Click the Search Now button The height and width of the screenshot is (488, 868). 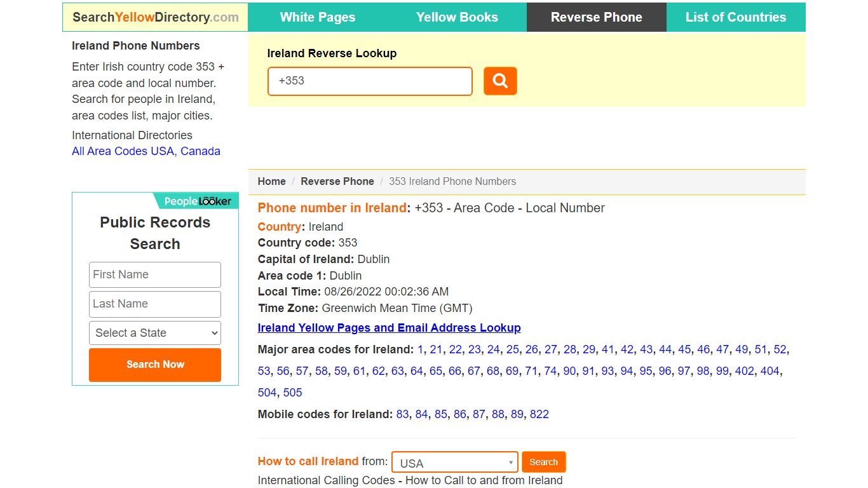click(155, 365)
